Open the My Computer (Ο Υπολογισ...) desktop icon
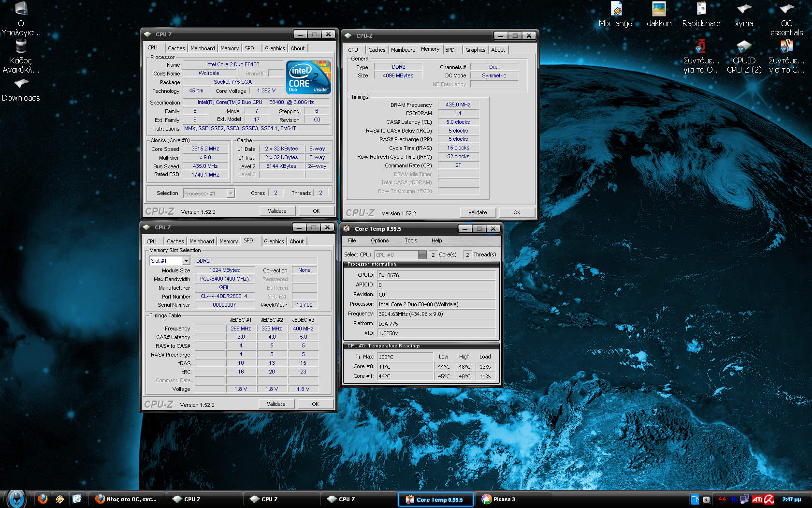 click(21, 18)
